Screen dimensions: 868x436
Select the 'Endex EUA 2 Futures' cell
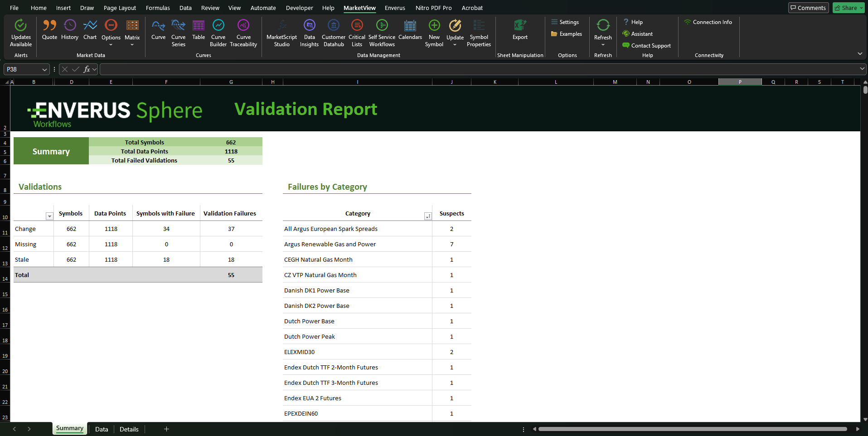coord(358,398)
